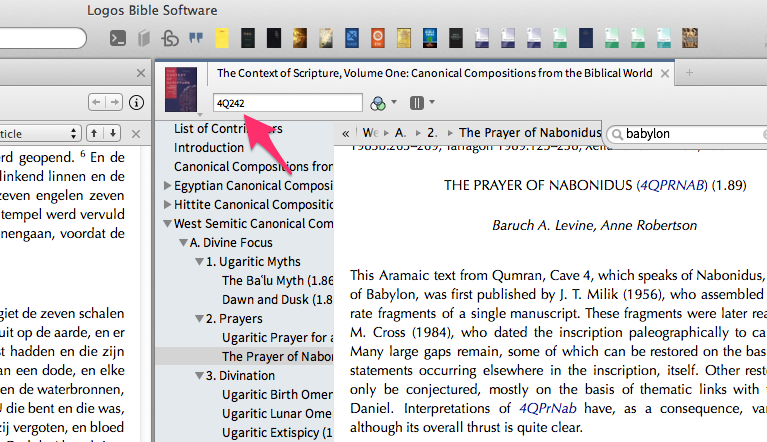Collapse West Semitic Canonical Compositions
The width and height of the screenshot is (767, 442).
coord(167,223)
